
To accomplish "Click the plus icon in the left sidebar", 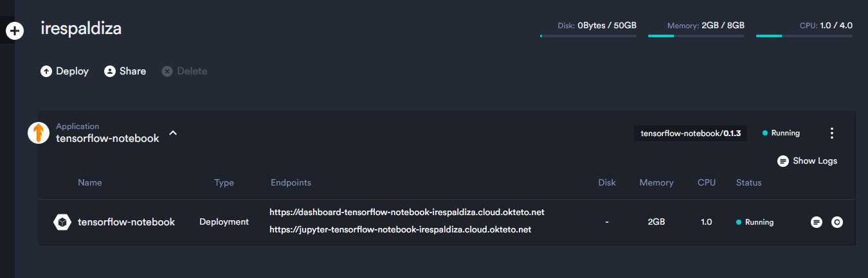I will pos(15,30).
